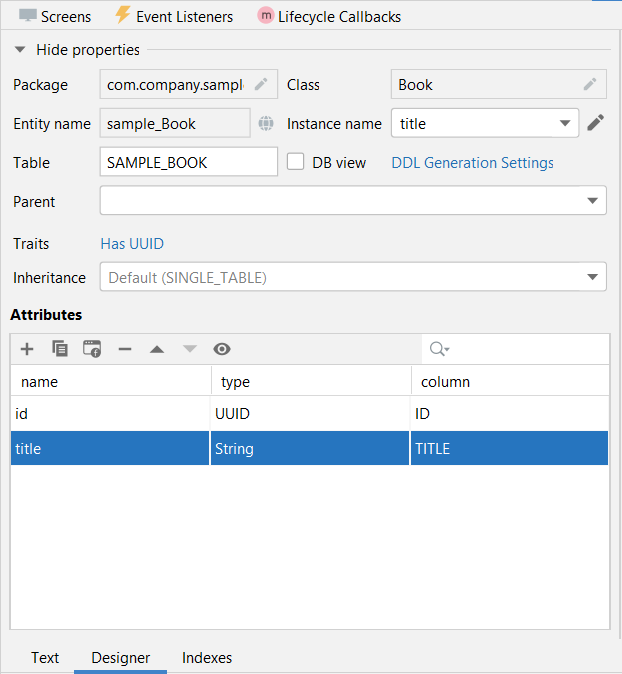
Task: Switch to the Text tab
Action: (45, 658)
